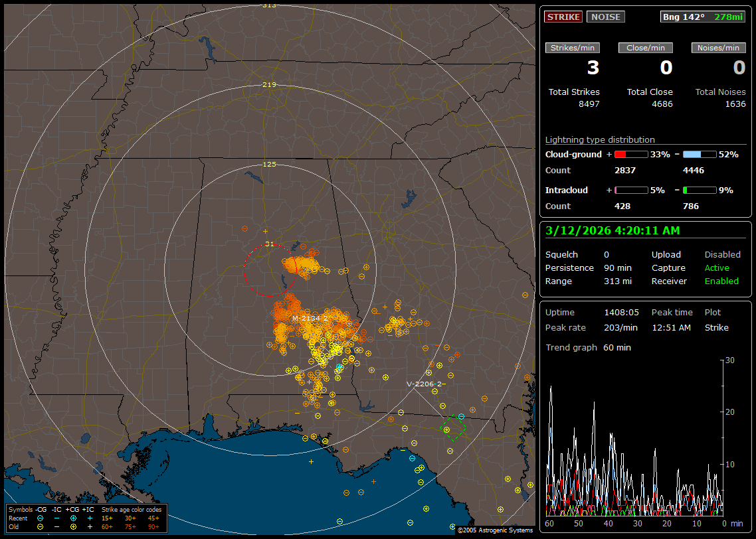This screenshot has width=756, height=539.
Task: Click the negative intracloud green bar
Action: [x=700, y=190]
